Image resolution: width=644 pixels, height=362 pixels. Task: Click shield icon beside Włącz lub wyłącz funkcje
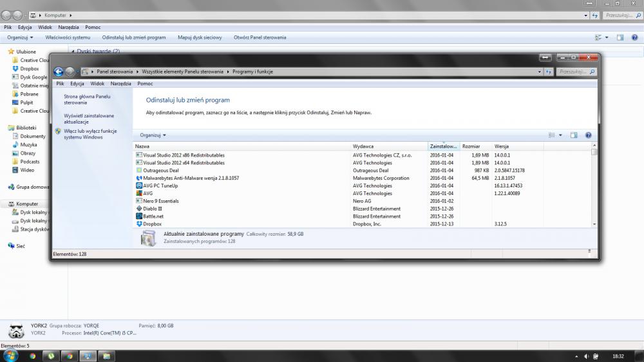[x=58, y=131]
